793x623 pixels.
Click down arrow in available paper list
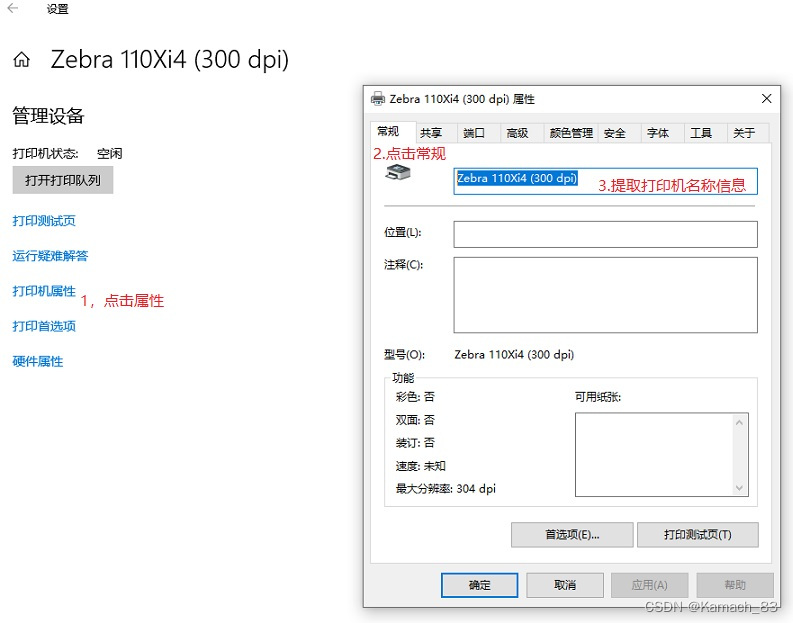(x=739, y=487)
